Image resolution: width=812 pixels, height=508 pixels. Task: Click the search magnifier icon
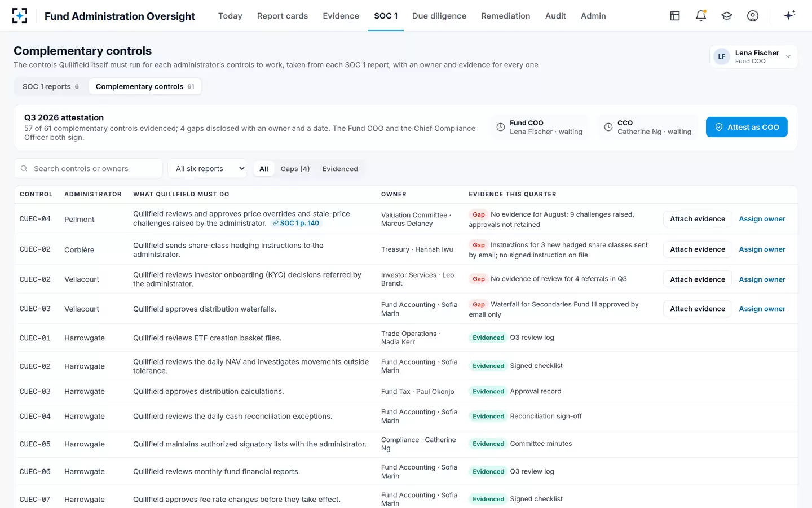tap(24, 169)
